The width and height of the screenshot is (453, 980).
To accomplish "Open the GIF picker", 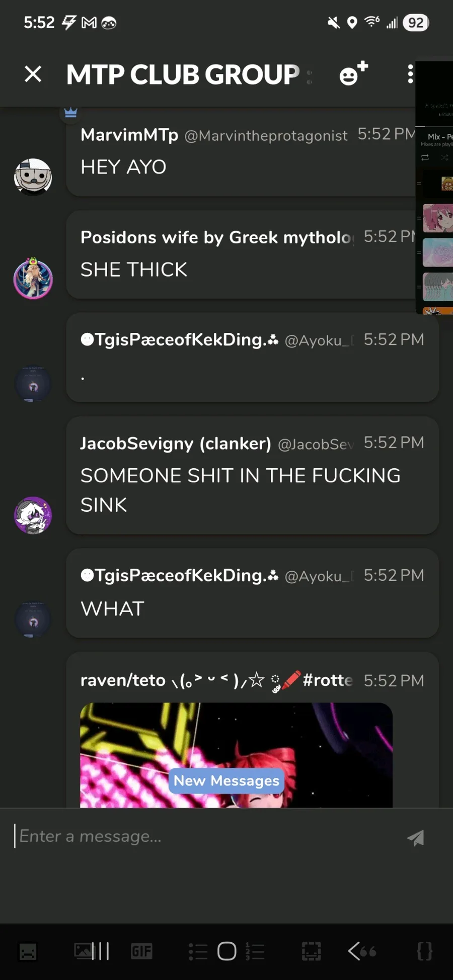I will coord(141,951).
